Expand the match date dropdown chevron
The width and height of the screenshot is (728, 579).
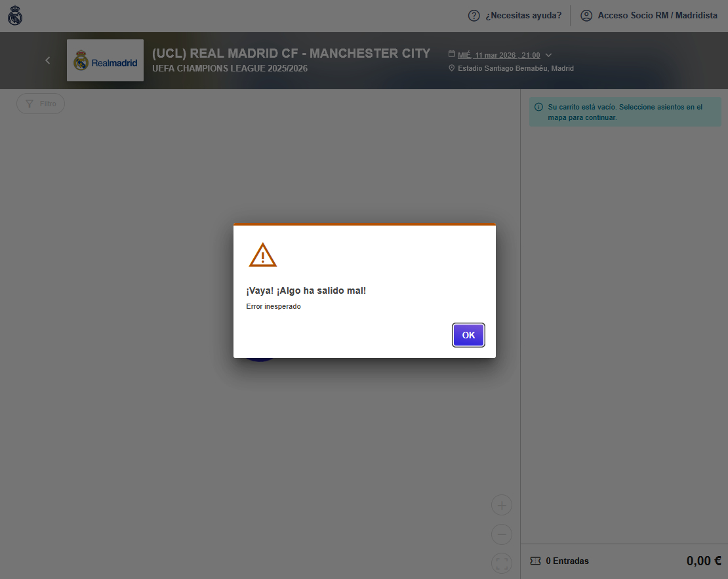point(548,55)
